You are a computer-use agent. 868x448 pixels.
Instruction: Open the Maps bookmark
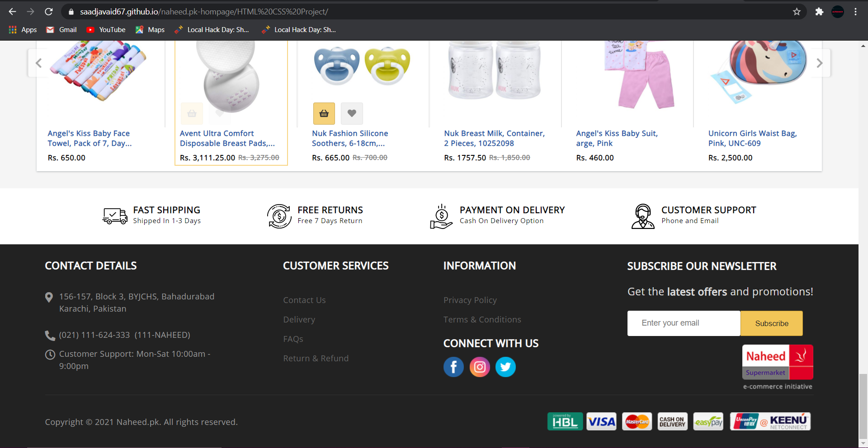[150, 30]
